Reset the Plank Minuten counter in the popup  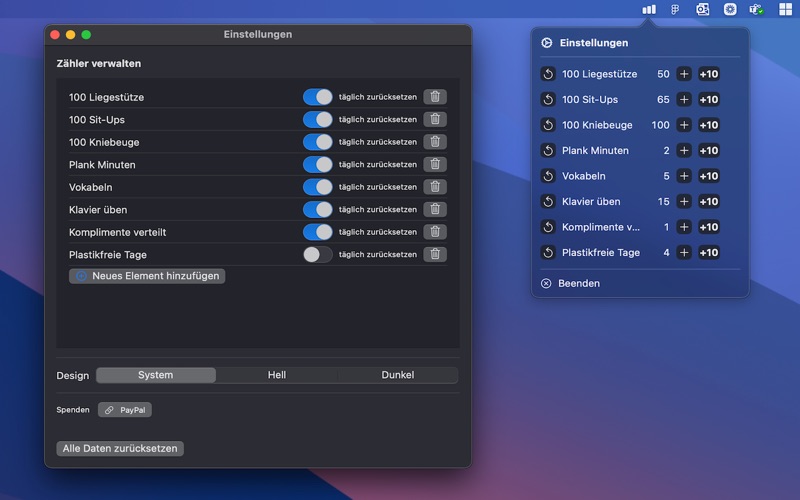(548, 151)
